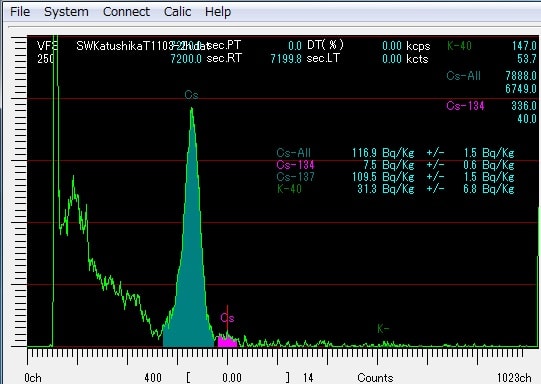Click the Counts label on the bottom axis

375,378
